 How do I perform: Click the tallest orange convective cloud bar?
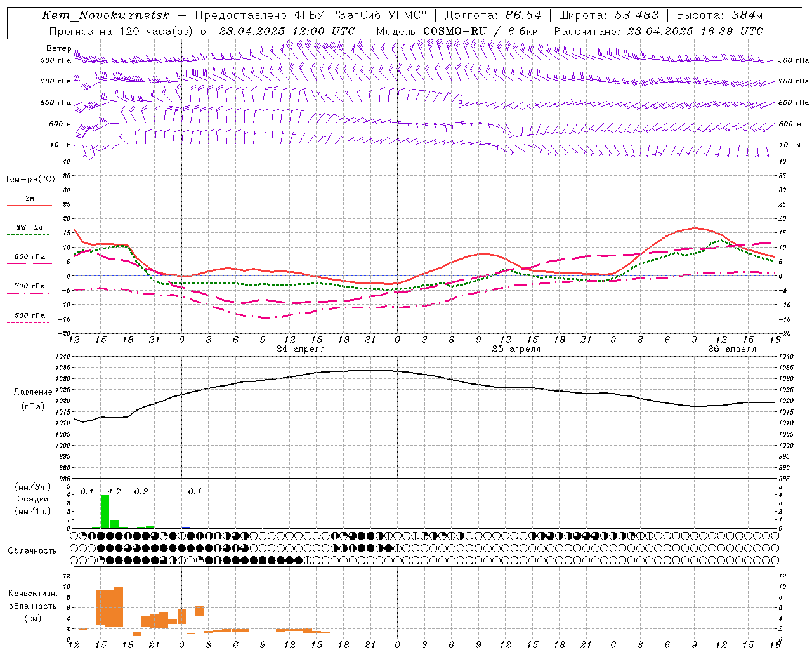click(x=119, y=607)
